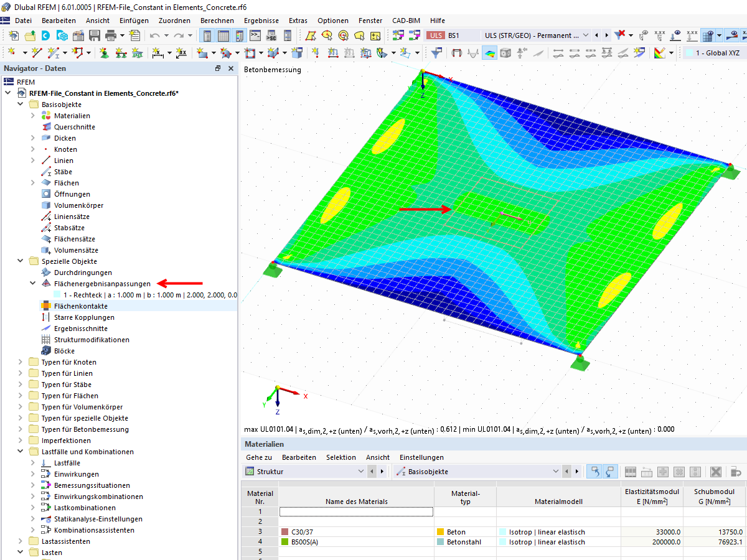Select the delete-all-rows X icon in Materialien toolbar

(x=716, y=472)
